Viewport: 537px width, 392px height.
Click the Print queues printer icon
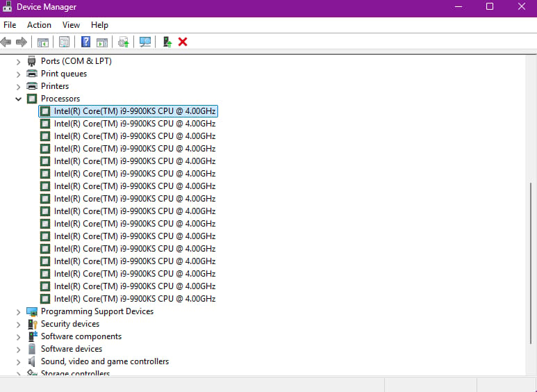(32, 74)
